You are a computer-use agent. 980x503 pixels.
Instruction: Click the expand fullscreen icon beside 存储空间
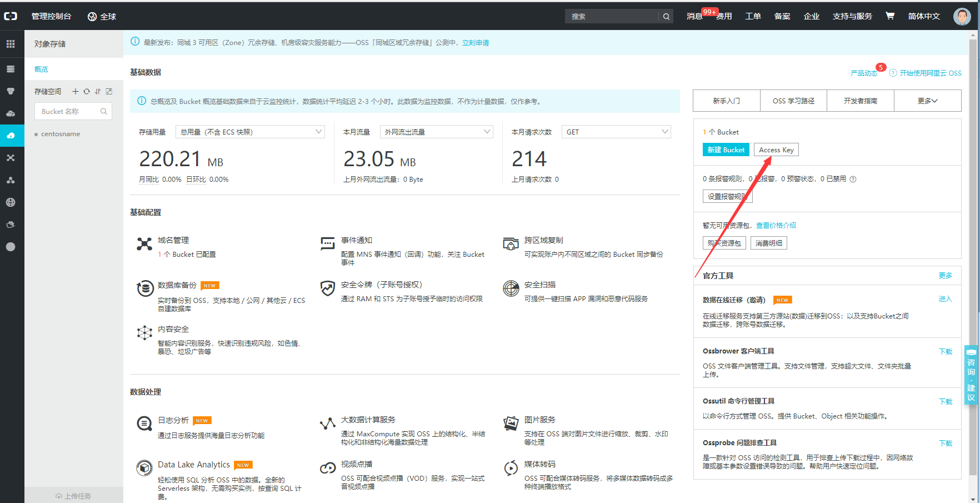(x=109, y=91)
